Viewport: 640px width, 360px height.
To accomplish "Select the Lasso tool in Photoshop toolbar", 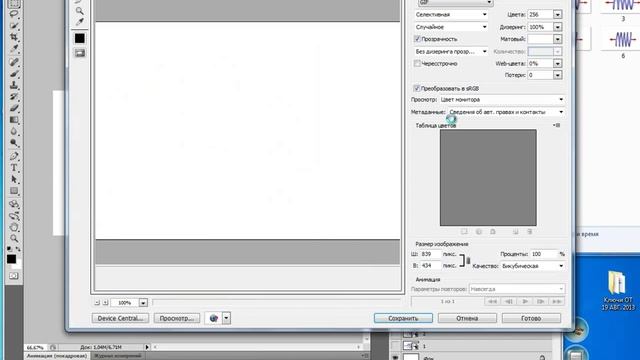I will click(x=14, y=14).
